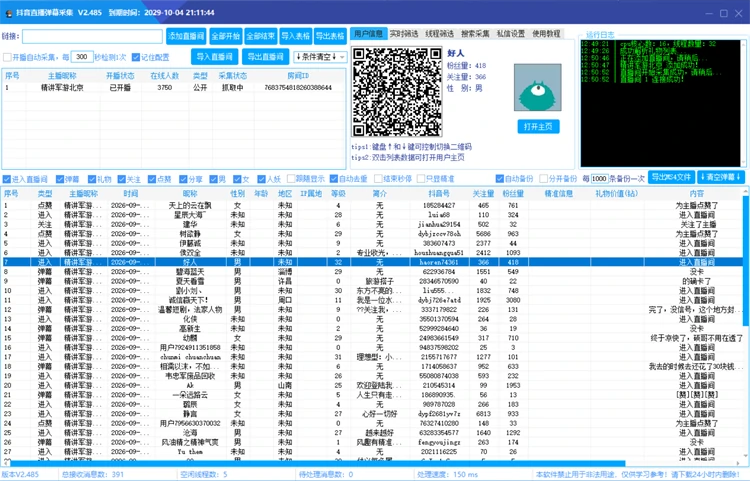Click the user QR code image
Image resolution: width=750 pixels, height=481 pixels.
(397, 92)
